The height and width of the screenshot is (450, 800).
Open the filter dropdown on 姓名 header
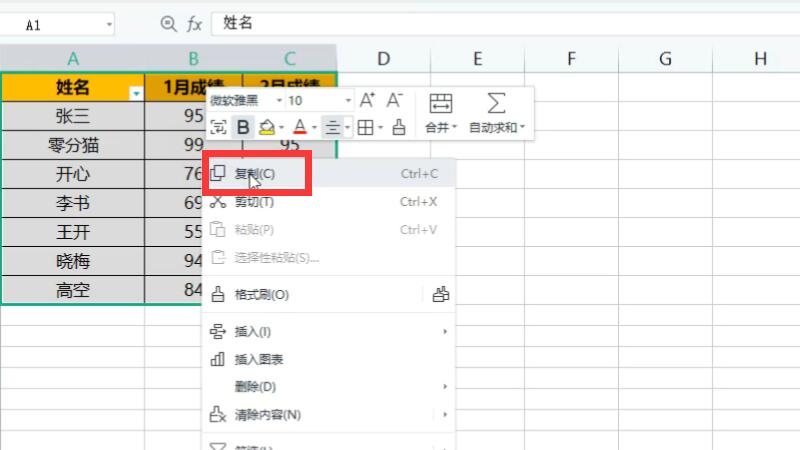click(x=136, y=92)
